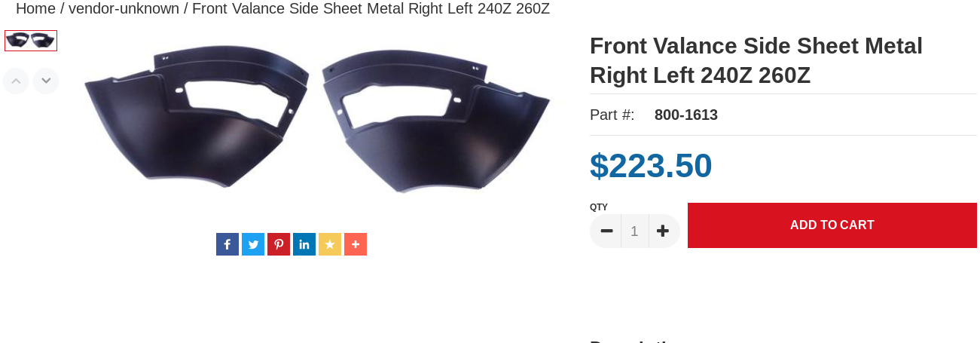
Task: Open vendor-unknown breadcrumb link
Action: click(x=124, y=9)
